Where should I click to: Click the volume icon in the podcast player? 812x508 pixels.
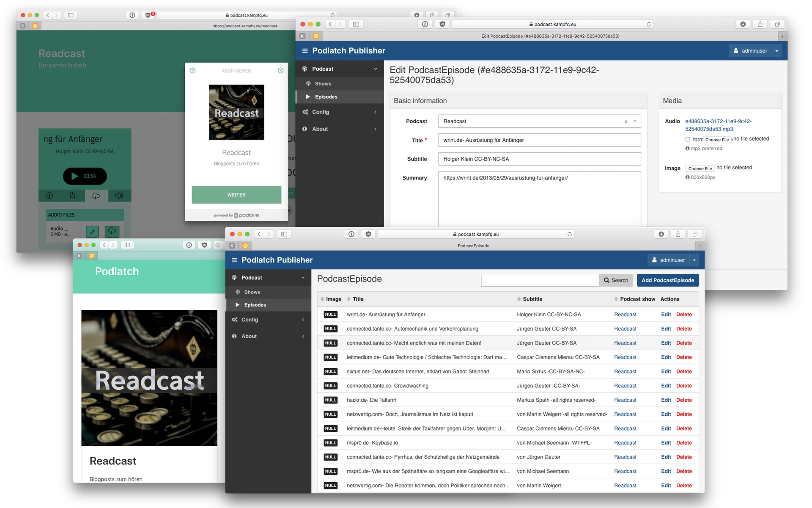(x=119, y=196)
